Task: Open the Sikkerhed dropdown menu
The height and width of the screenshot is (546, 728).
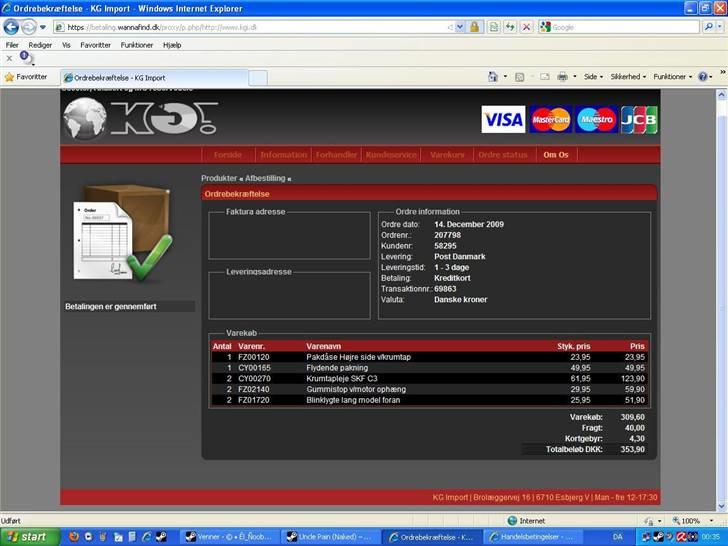Action: click(x=629, y=76)
